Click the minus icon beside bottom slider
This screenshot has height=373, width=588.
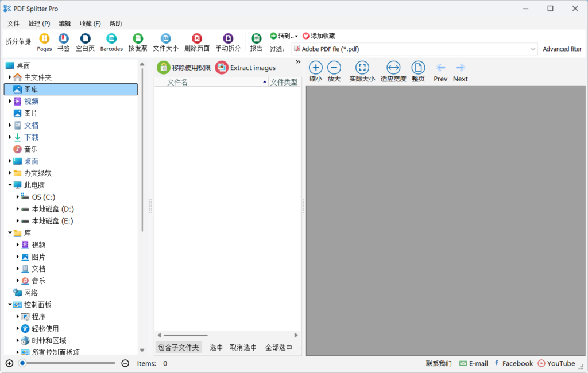(125, 363)
